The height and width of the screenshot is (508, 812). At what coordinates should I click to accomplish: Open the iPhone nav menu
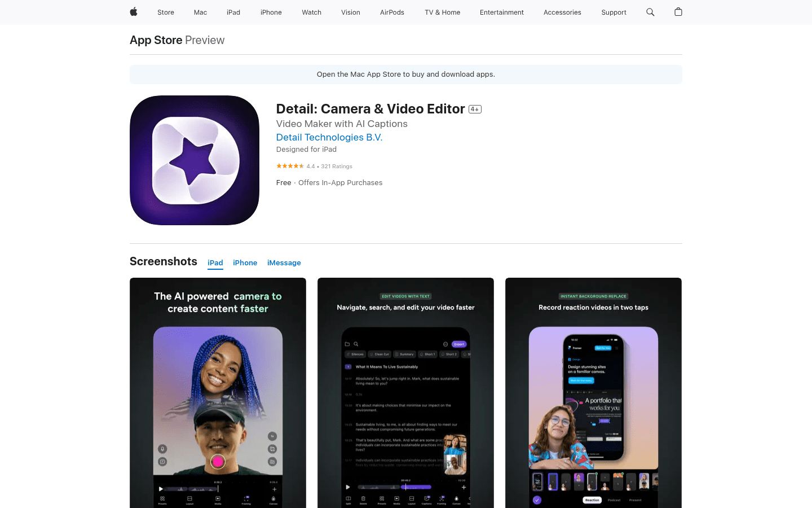point(271,12)
